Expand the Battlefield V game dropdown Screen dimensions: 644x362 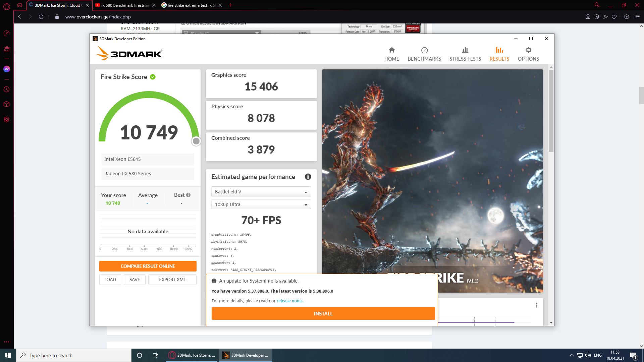point(261,192)
